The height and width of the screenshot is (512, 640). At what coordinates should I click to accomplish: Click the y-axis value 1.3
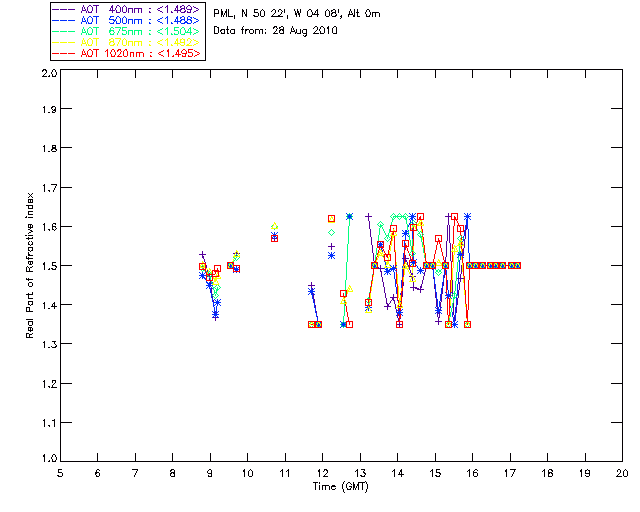pos(49,345)
